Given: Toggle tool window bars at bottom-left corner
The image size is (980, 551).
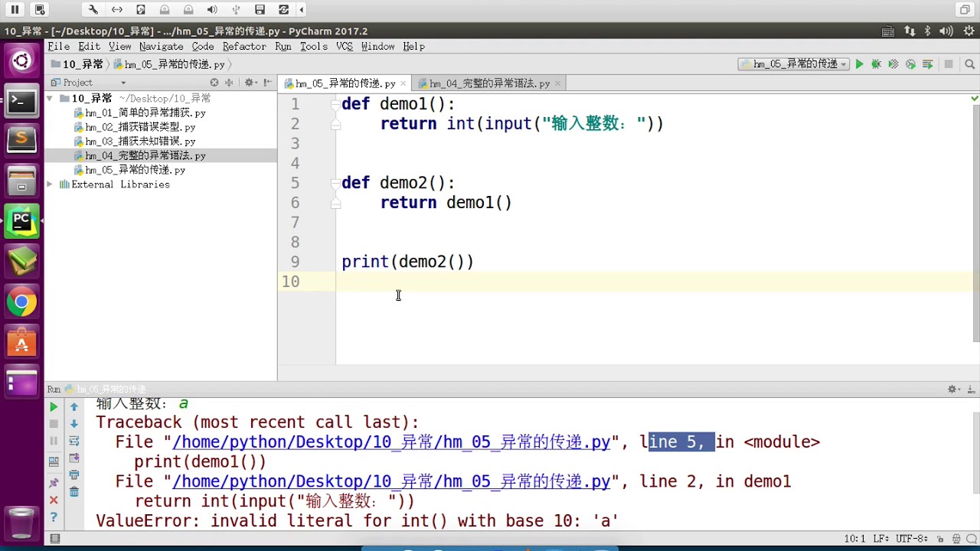Looking at the screenshot, I should (x=54, y=539).
